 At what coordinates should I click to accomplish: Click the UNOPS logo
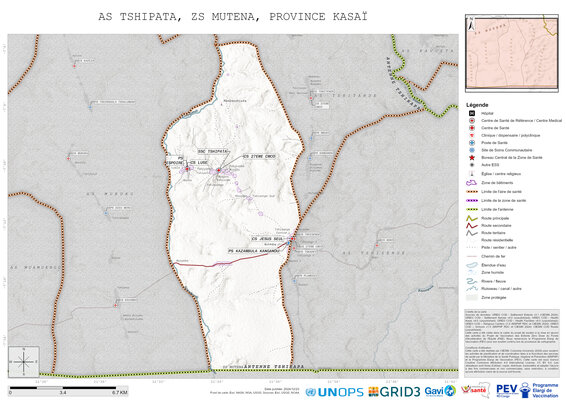point(334,392)
